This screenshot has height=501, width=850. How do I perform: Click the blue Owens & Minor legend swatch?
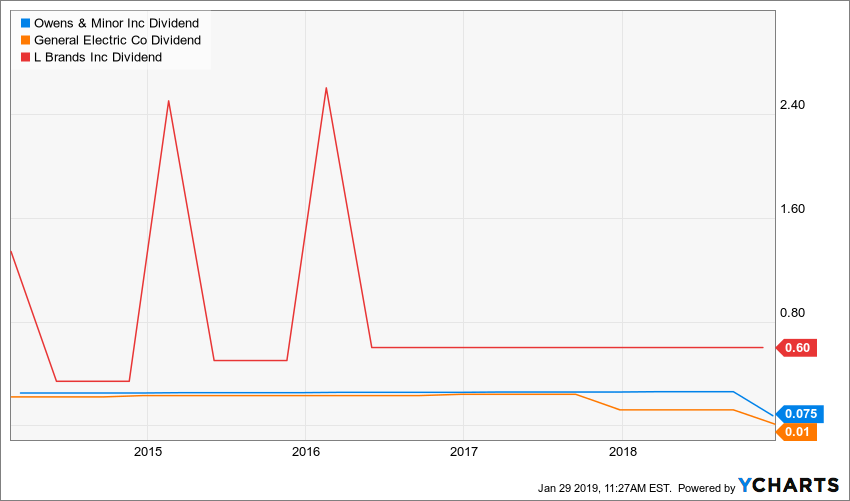pos(25,23)
